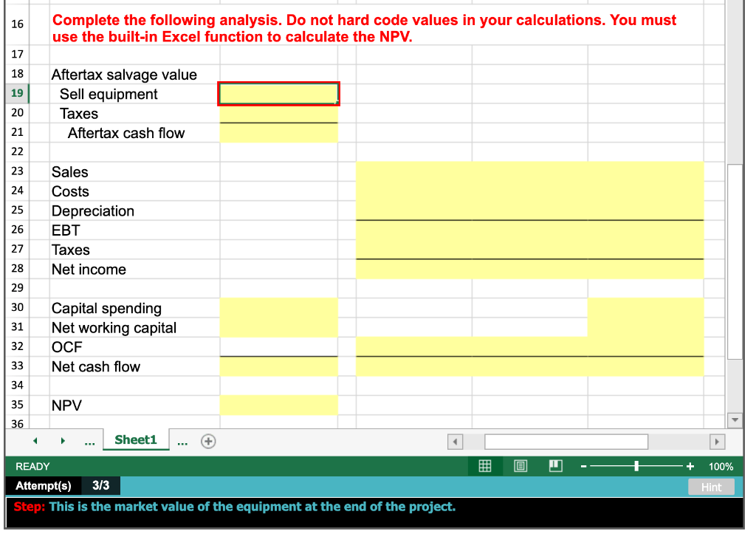Click the previous-sheet navigation arrow
The image size is (756, 534).
(35, 440)
